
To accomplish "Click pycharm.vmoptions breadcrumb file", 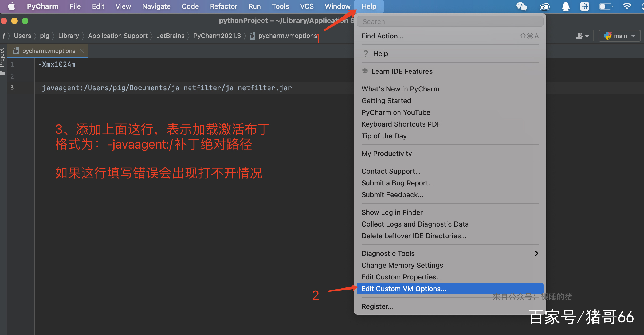I will (284, 36).
